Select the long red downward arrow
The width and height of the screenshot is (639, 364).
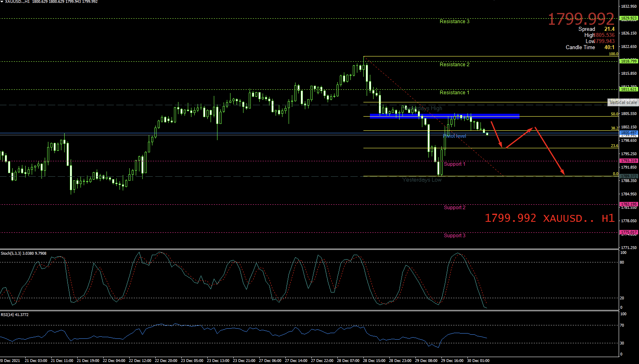pos(550,151)
